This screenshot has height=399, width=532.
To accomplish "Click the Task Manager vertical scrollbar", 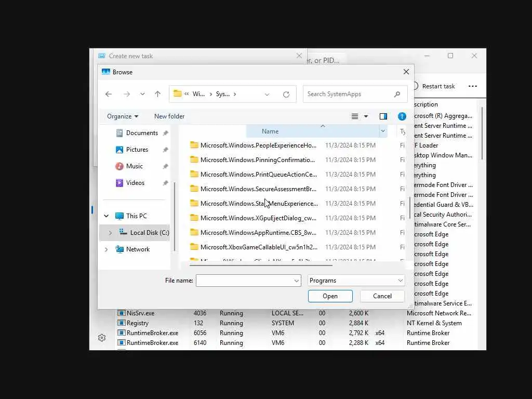I will 482,133.
